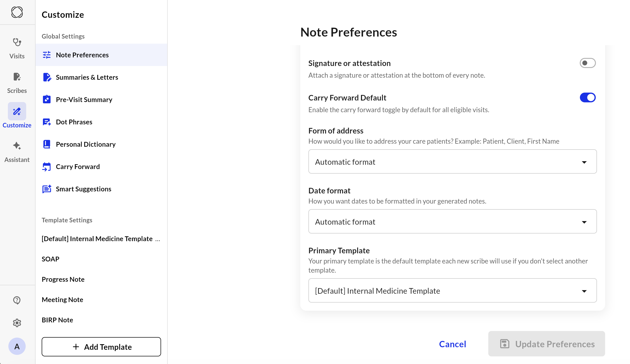
Task: Click the Cancel link
Action: point(452,344)
